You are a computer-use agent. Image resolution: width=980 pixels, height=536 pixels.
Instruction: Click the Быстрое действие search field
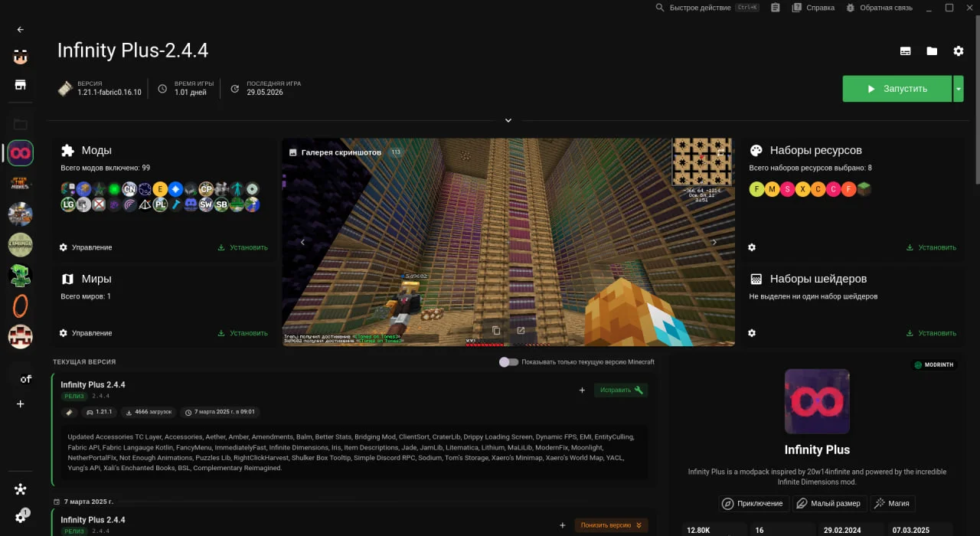[707, 8]
